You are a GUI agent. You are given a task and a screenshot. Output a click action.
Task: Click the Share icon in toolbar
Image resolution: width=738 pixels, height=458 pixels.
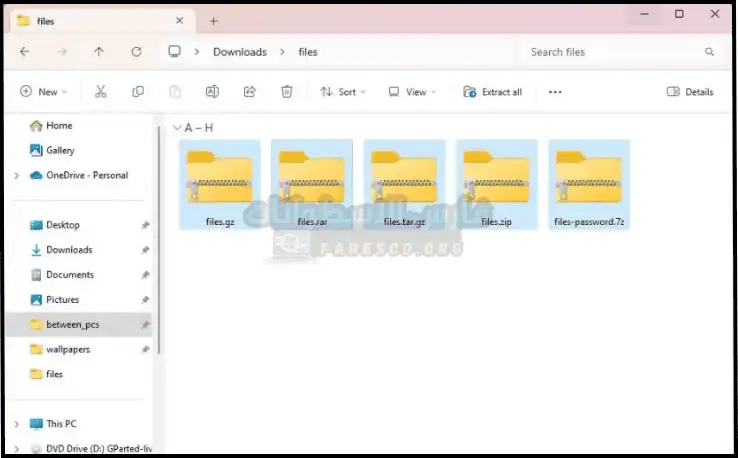click(x=250, y=92)
